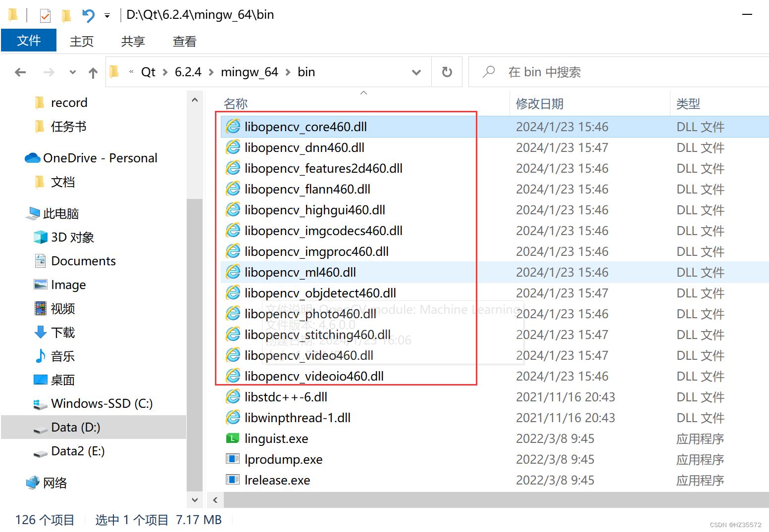Sort by the 修改日期 column header
The width and height of the screenshot is (769, 532).
coord(540,104)
